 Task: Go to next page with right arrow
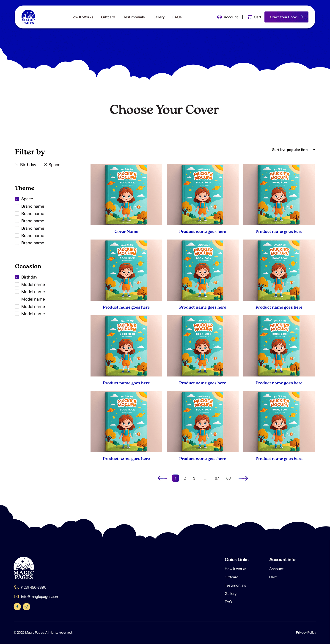243,478
